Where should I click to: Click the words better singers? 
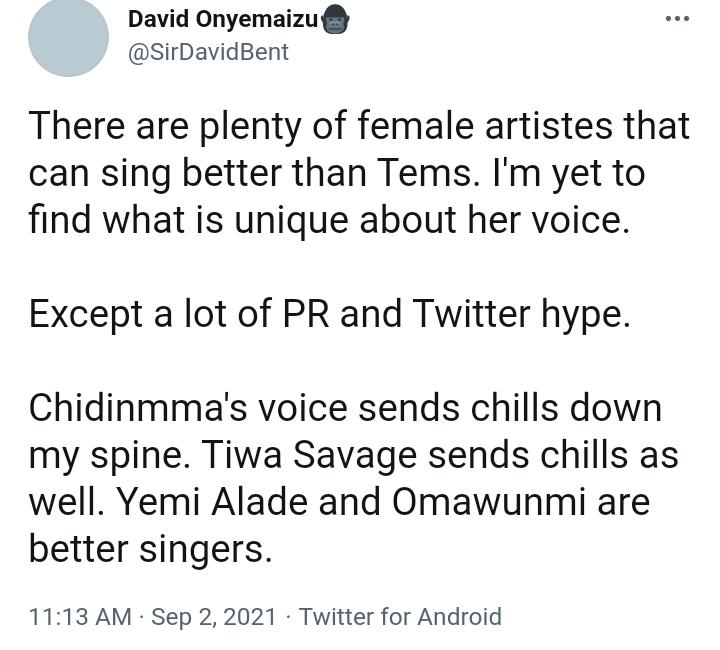click(x=151, y=549)
